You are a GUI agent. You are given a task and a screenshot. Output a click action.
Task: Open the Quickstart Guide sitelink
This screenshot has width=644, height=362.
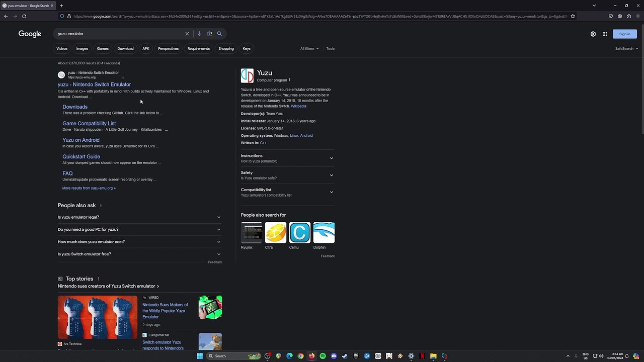81,156
